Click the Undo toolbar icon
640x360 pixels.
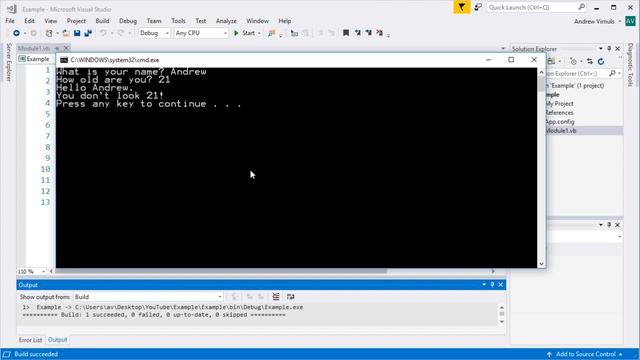tap(103, 33)
